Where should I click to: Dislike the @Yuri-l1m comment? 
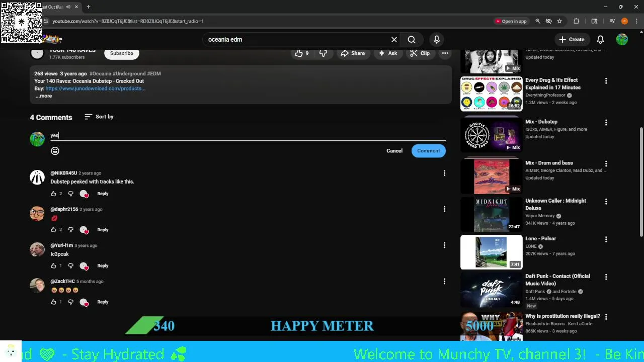[x=70, y=266]
